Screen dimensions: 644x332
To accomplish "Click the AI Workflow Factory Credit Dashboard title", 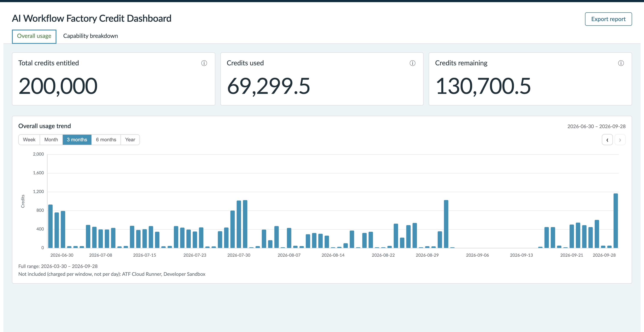I will tap(92, 19).
